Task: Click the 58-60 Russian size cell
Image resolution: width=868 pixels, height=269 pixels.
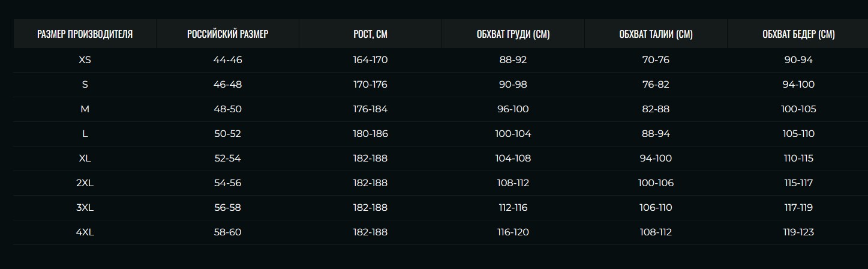Action: (x=227, y=232)
